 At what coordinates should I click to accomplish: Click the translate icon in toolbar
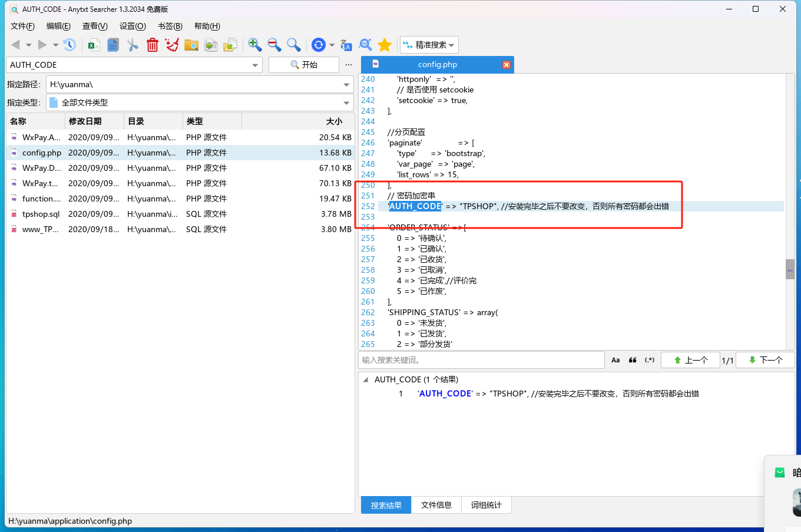[x=346, y=45]
